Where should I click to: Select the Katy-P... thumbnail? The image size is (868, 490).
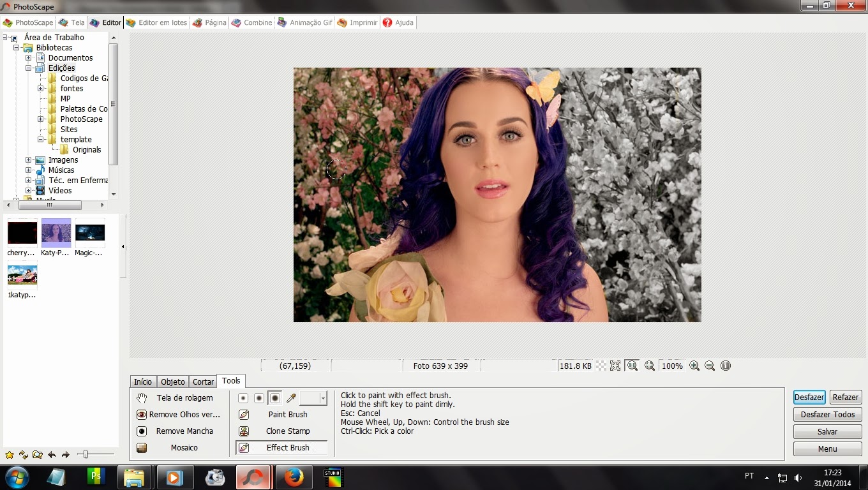tap(56, 237)
